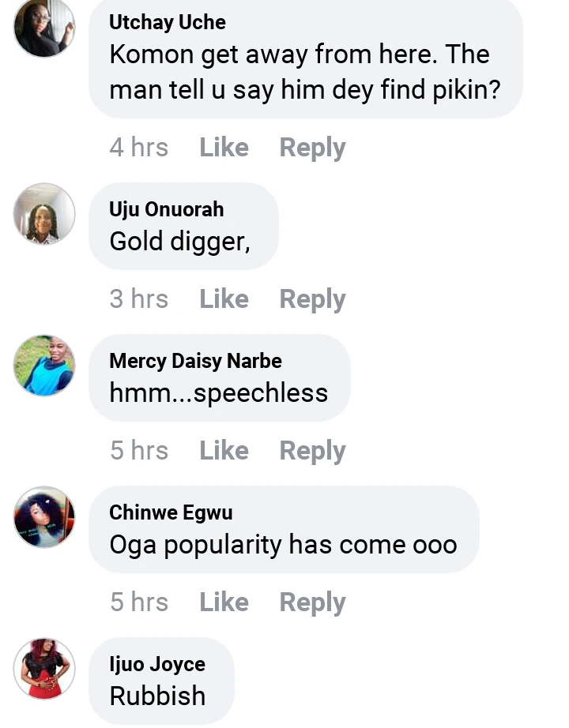Reply to Chinwe Egwu's comment
Screen dimensions: 569x728
[x=312, y=602]
